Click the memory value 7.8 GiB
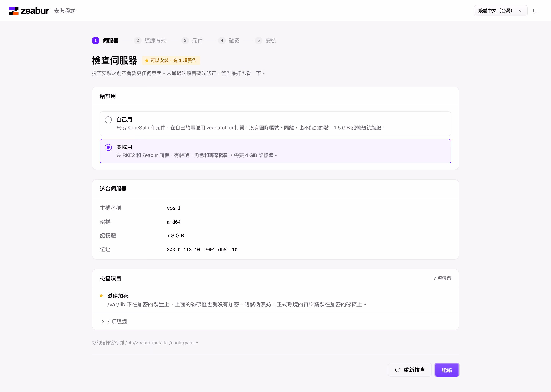The height and width of the screenshot is (392, 551). [x=175, y=236]
